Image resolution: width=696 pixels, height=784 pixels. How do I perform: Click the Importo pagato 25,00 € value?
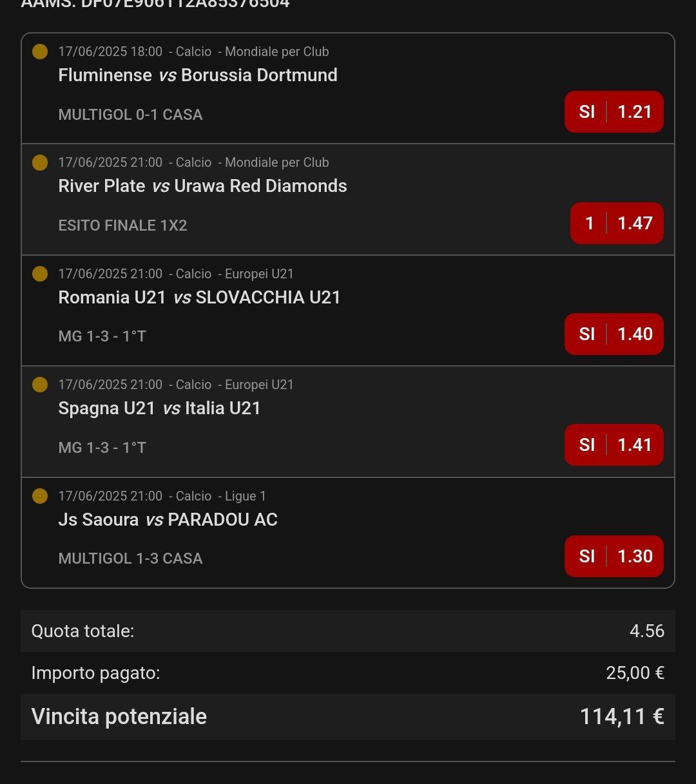(x=635, y=673)
